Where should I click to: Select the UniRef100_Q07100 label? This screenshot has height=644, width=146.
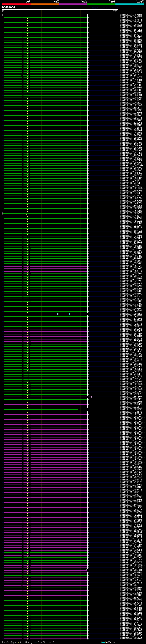pyautogui.click(x=131, y=309)
